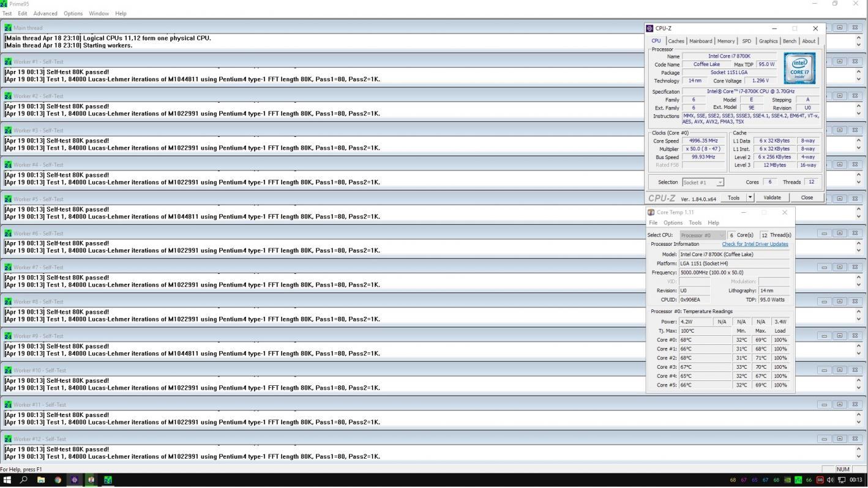Click Check for Intel Driver Updates link
The width and height of the screenshot is (868, 488).
[x=755, y=244]
